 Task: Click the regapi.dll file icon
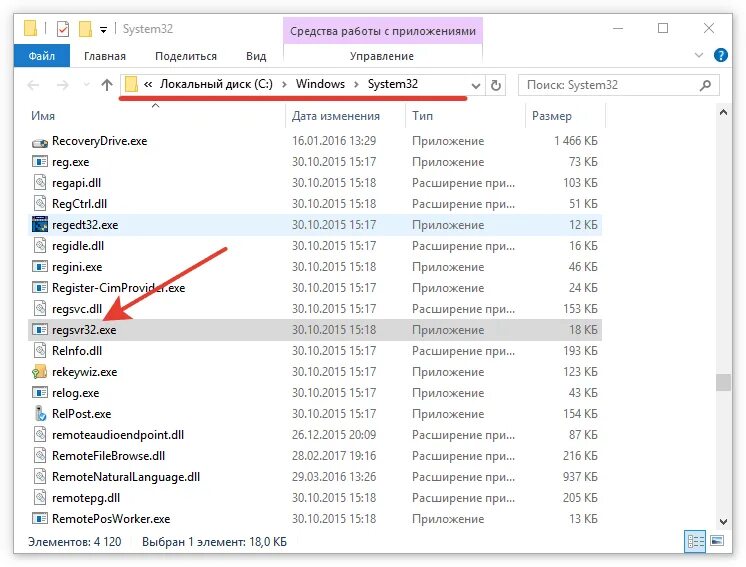click(x=40, y=183)
